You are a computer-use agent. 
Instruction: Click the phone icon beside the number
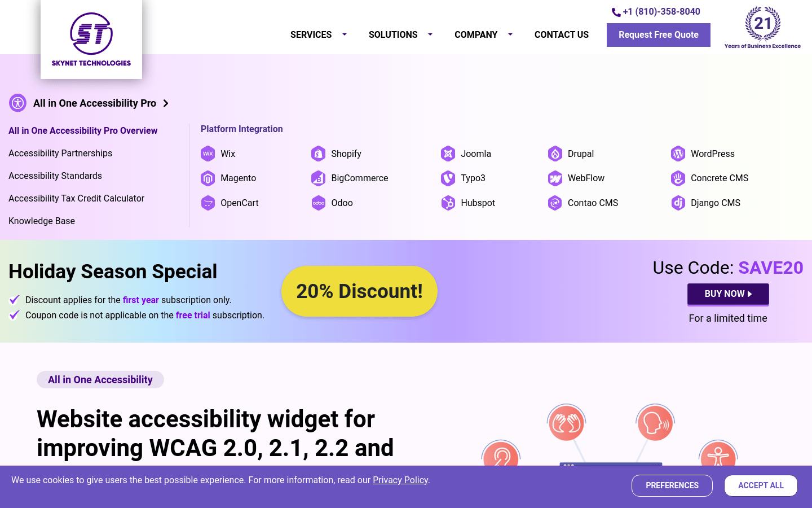(615, 11)
